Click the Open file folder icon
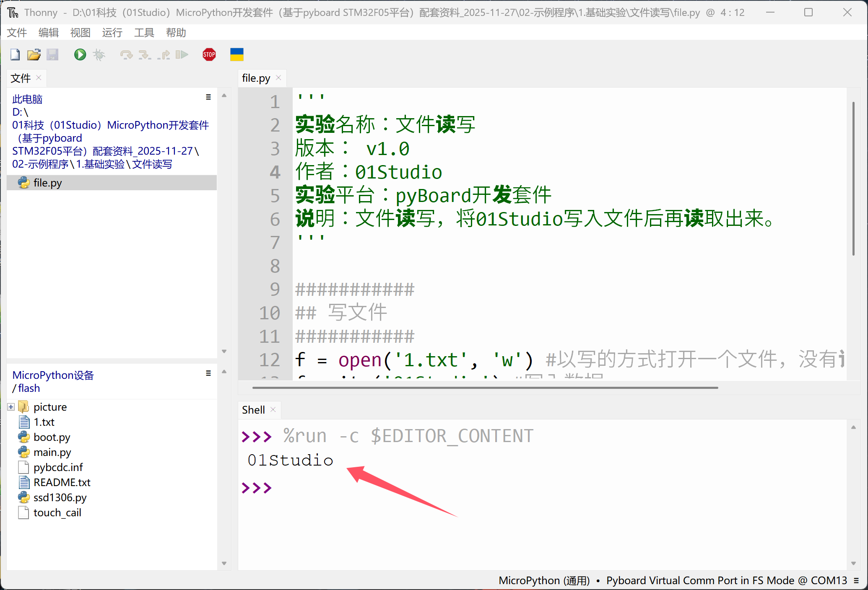The height and width of the screenshot is (590, 868). (x=34, y=54)
